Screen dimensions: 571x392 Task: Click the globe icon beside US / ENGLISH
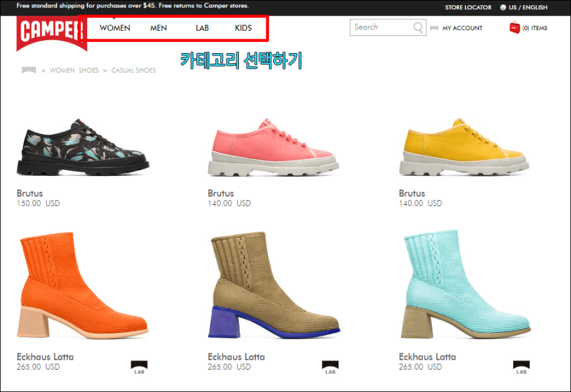click(x=503, y=7)
